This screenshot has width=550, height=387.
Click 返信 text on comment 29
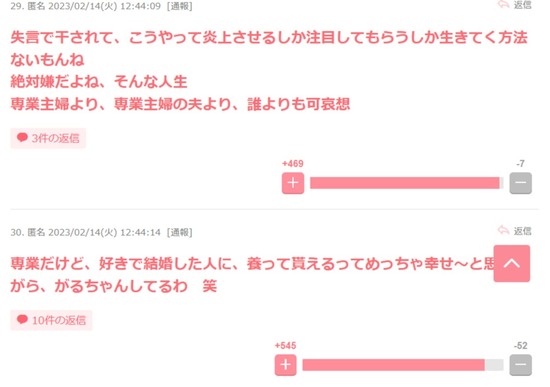coord(523,5)
